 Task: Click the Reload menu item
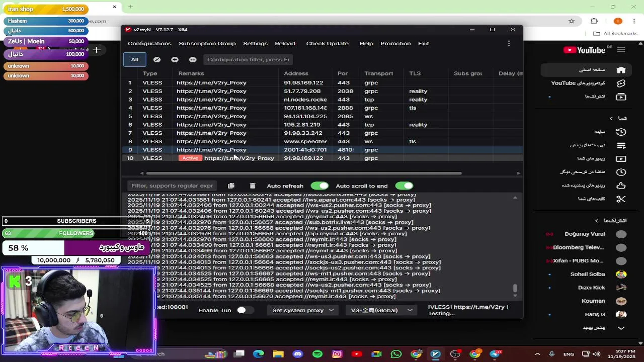tap(285, 43)
